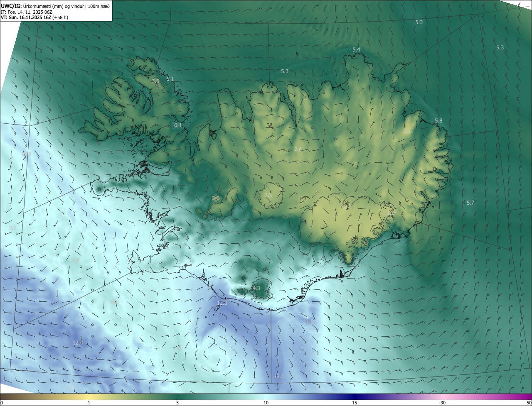Click the colorbar tick label 50
The height and width of the screenshot is (406, 532).
click(x=529, y=403)
